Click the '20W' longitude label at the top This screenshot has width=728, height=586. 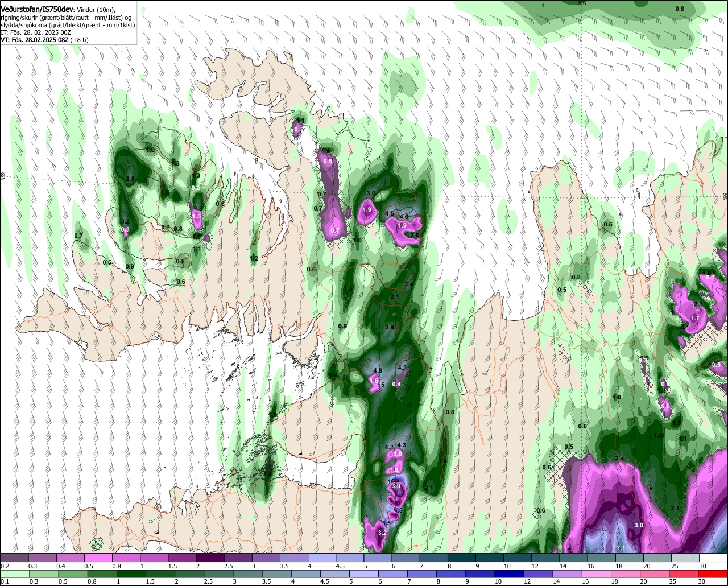581,3
